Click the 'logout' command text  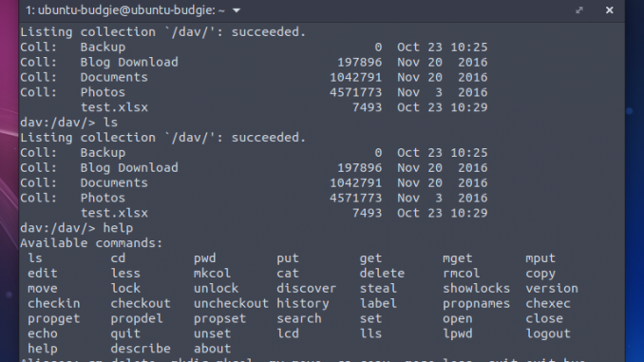[x=548, y=333]
